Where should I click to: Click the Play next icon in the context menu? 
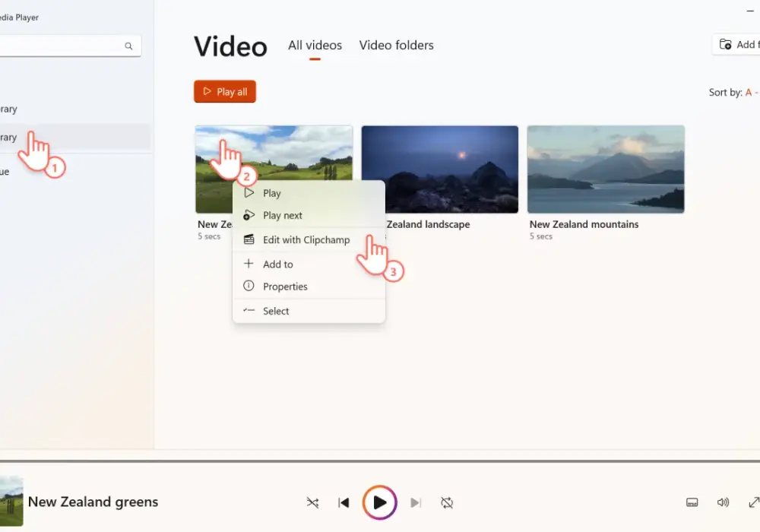249,215
